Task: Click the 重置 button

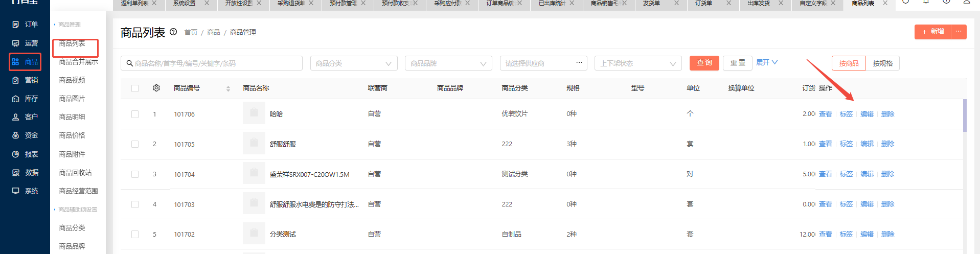Action: point(738,63)
